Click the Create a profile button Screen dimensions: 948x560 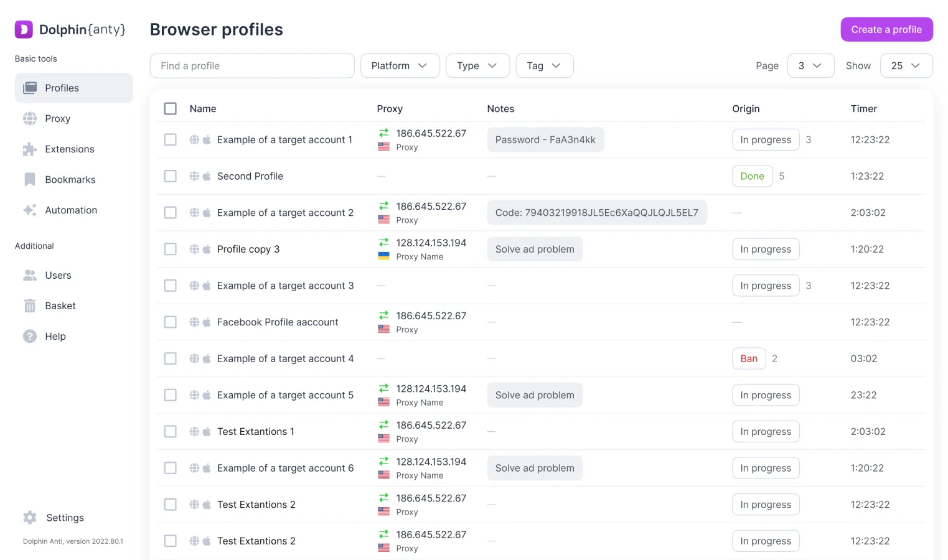point(886,30)
